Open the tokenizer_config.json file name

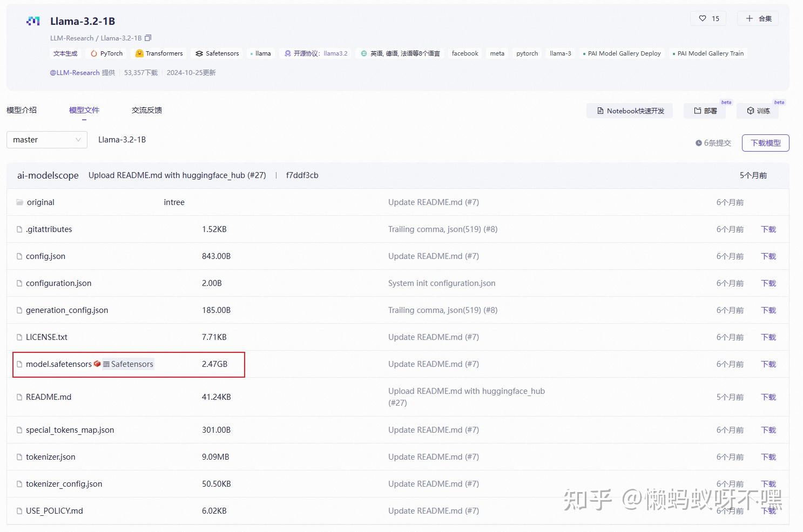pyautogui.click(x=64, y=484)
